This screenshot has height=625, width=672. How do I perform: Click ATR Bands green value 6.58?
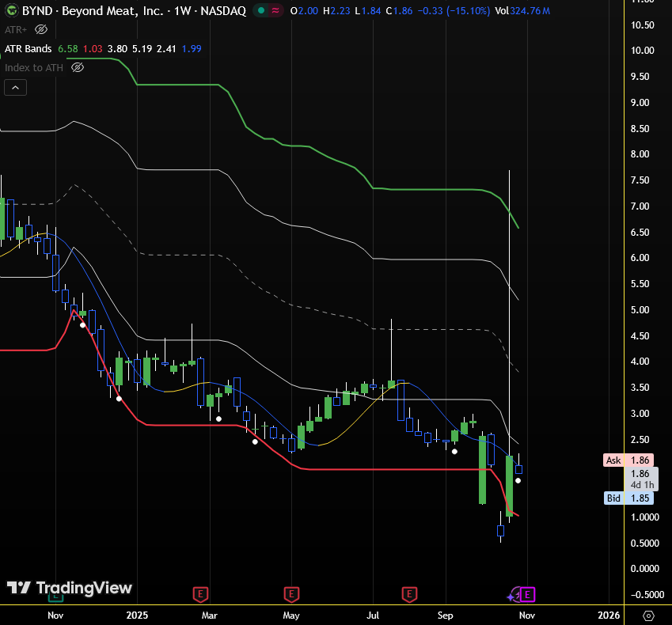coord(68,49)
